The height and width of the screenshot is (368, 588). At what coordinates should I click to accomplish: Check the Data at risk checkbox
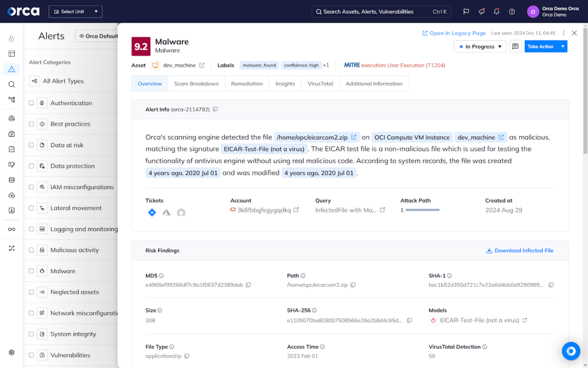point(32,145)
